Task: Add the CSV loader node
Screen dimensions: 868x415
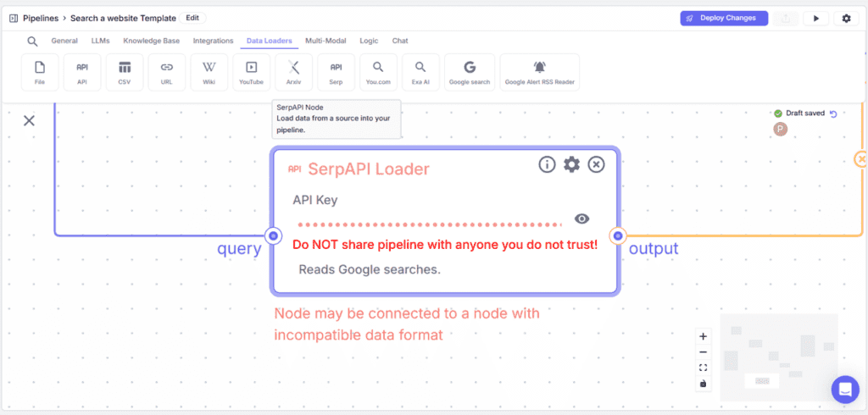Action: pos(125,72)
